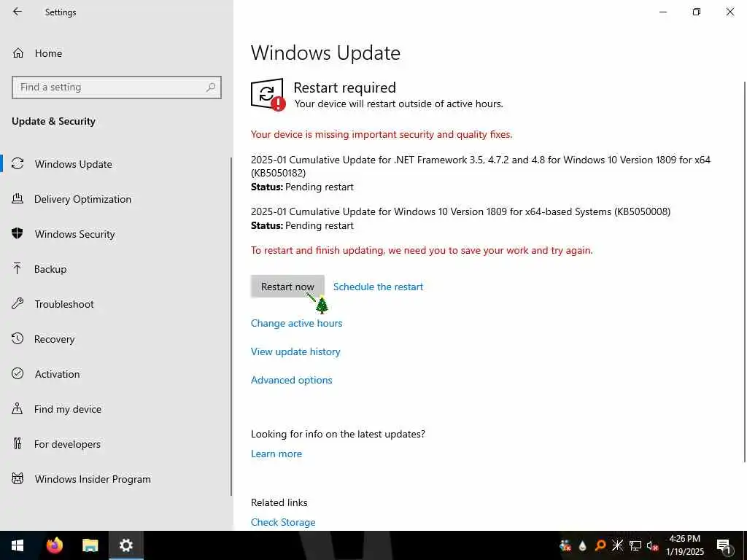
Task: Focus the Find a setting search box
Action: pyautogui.click(x=116, y=87)
